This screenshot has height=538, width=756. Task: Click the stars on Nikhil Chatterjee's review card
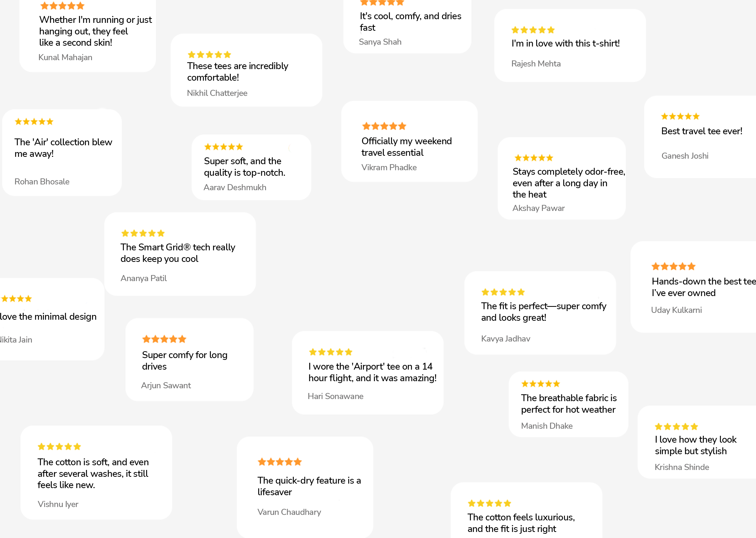209,55
